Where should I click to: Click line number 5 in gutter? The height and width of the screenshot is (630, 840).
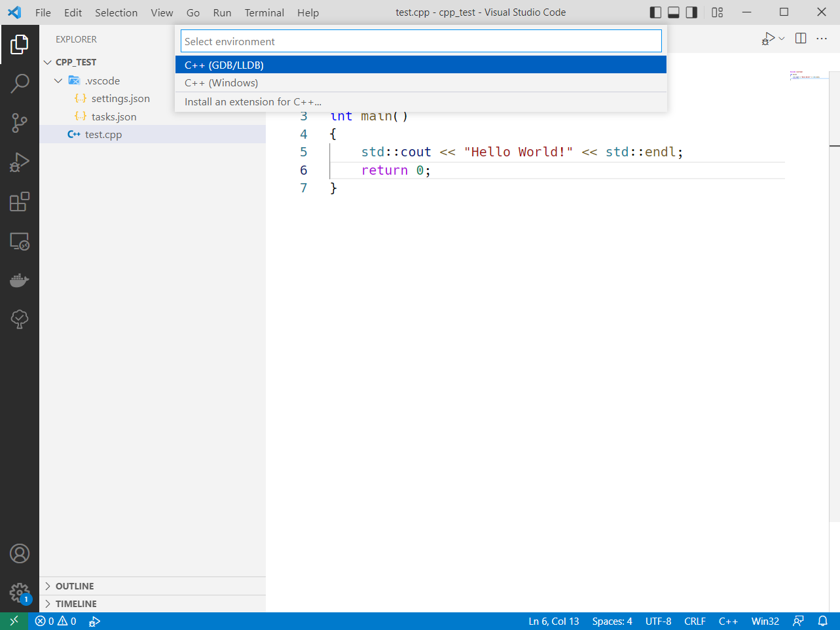303,152
